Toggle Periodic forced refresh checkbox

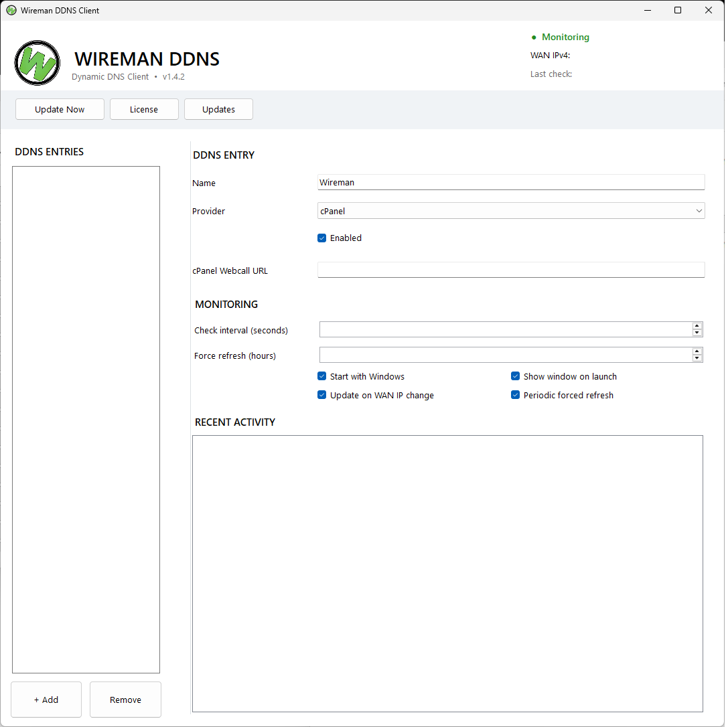tap(515, 395)
